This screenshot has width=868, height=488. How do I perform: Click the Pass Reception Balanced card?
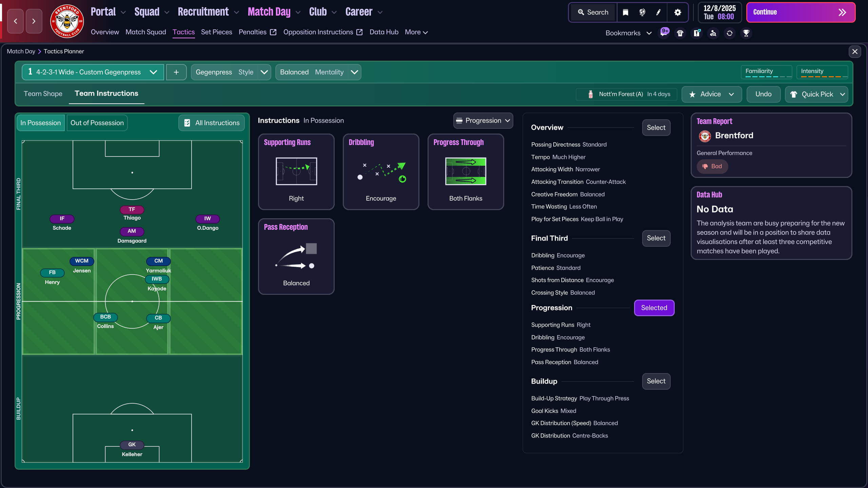coord(296,257)
